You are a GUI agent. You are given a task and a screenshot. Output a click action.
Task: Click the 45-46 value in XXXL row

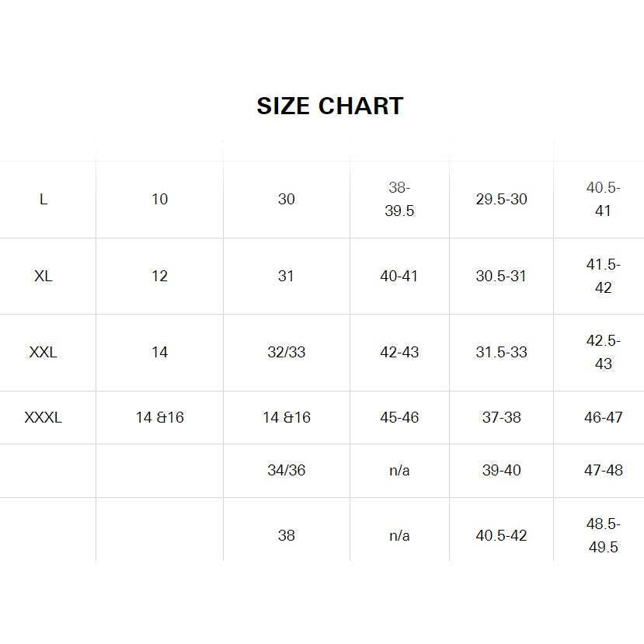399,417
